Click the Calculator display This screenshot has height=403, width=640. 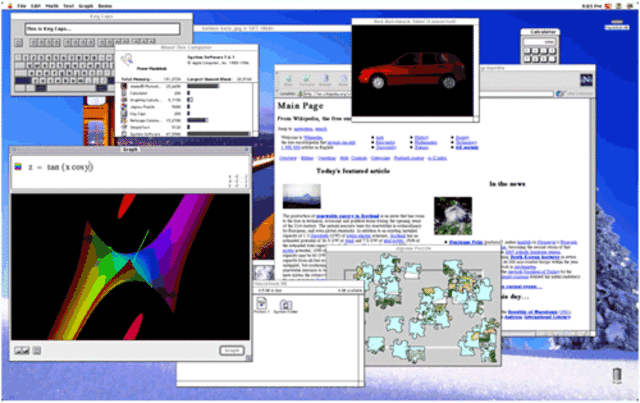tap(540, 42)
